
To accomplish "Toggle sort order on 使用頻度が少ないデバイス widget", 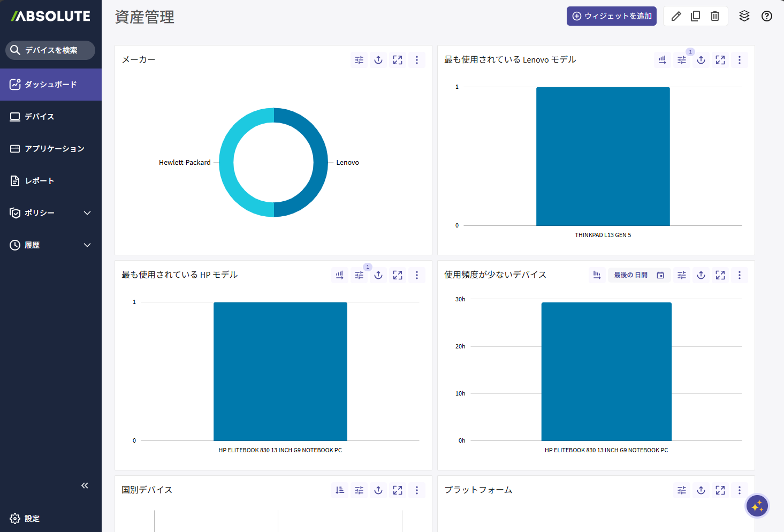I will (597, 275).
